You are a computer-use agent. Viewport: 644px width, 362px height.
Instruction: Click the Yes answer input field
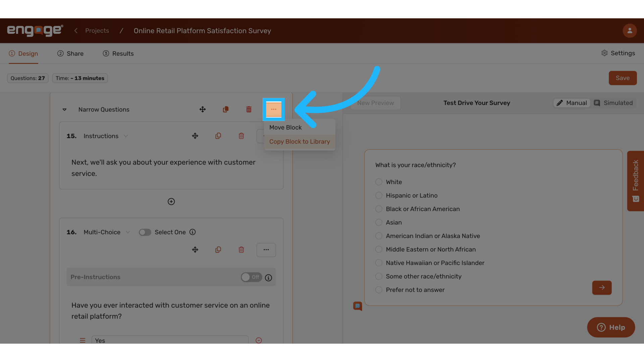point(170,340)
